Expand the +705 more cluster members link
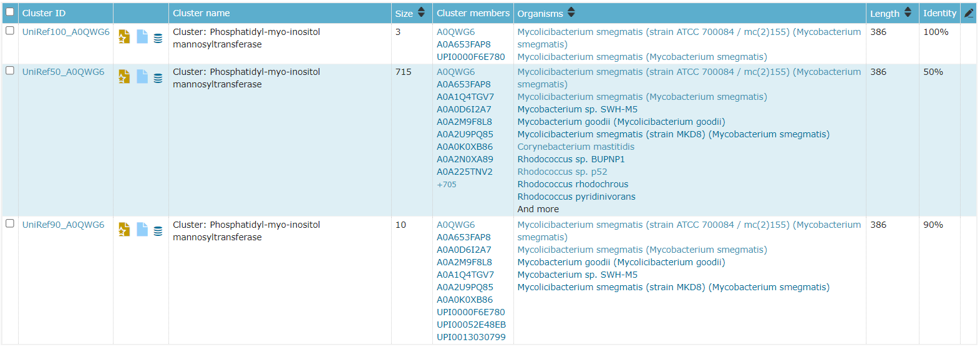This screenshot has height=347, width=980. pos(447,185)
